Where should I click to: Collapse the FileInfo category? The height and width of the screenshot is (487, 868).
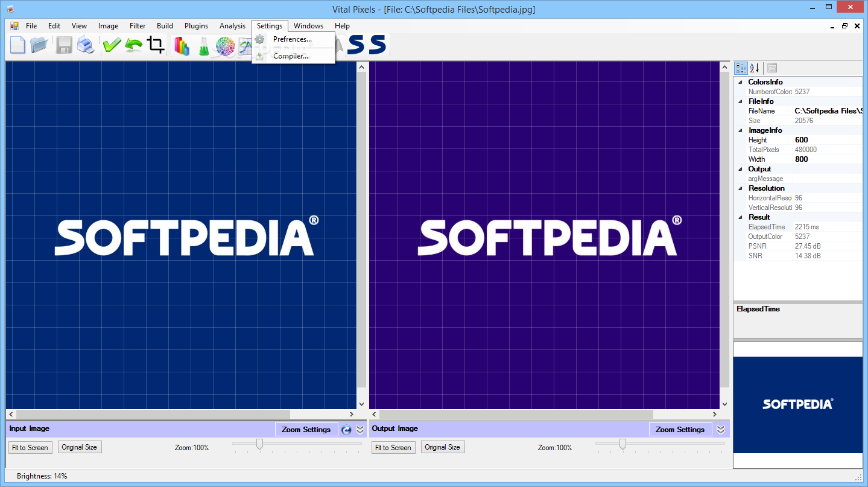click(740, 101)
